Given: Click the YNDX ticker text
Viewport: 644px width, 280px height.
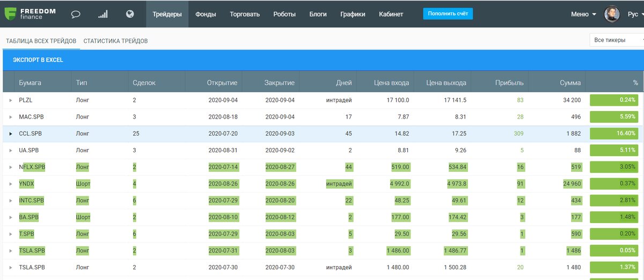Looking at the screenshot, I should [x=26, y=184].
